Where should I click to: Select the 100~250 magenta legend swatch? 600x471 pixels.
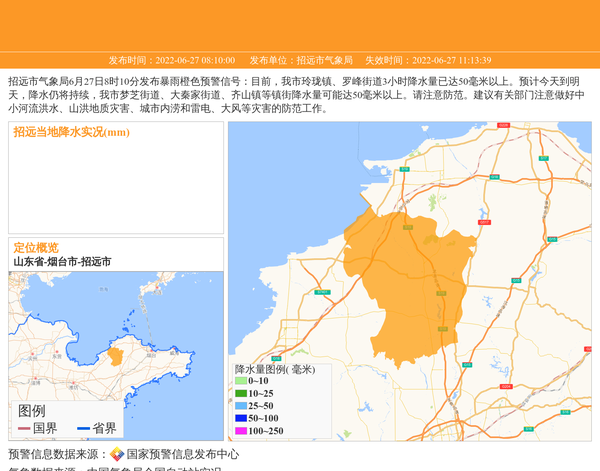241,431
